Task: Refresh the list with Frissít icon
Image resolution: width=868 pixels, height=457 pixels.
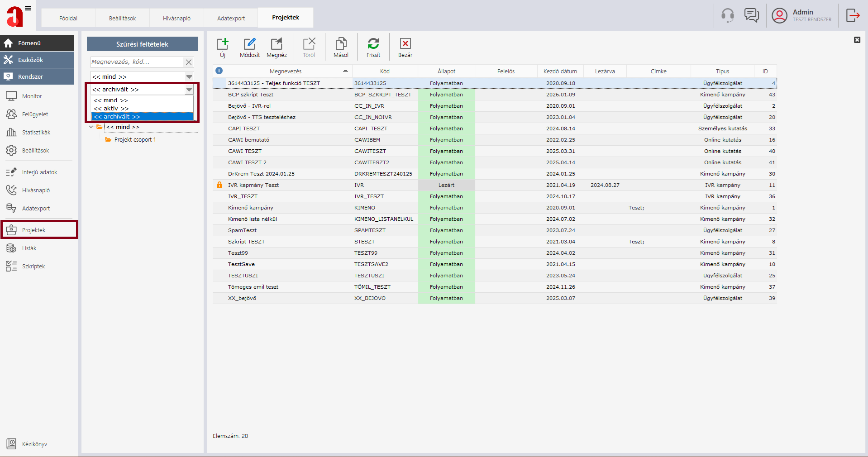Action: point(373,44)
